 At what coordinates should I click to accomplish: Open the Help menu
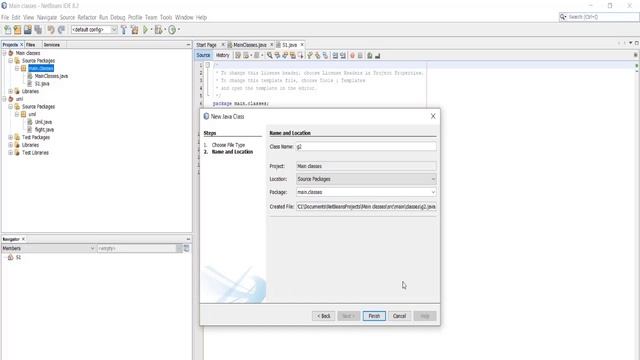click(201, 18)
